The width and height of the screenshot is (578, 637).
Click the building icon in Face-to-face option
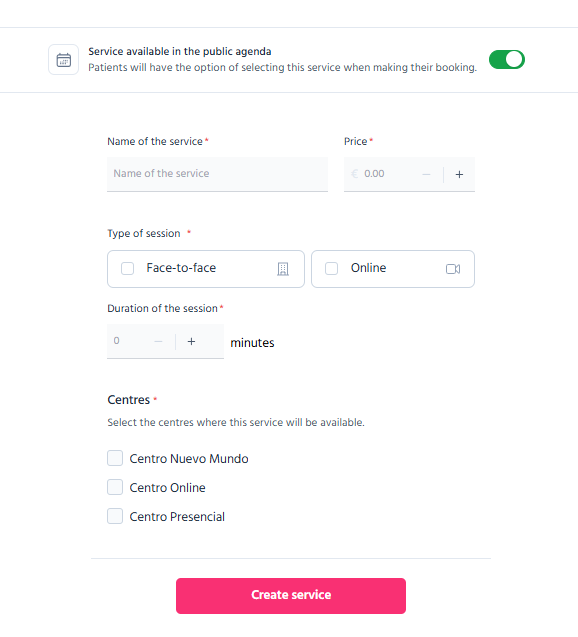click(x=283, y=269)
